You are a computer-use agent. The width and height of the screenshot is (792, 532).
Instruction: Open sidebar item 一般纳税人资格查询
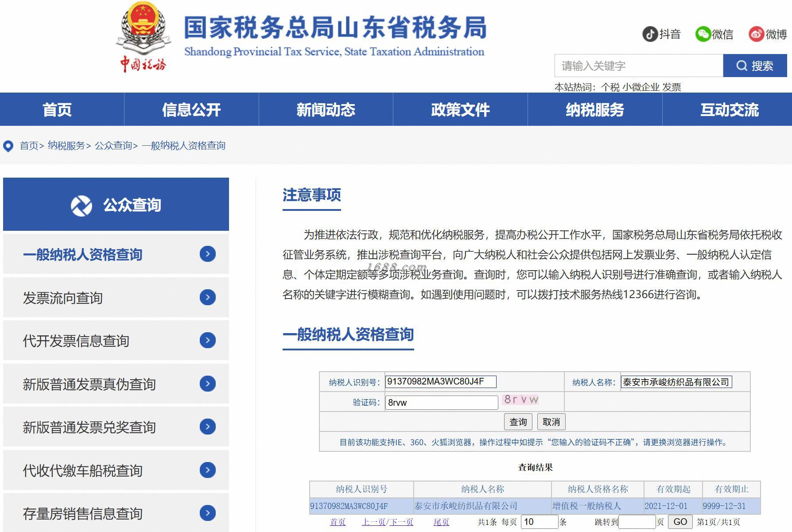(116, 254)
